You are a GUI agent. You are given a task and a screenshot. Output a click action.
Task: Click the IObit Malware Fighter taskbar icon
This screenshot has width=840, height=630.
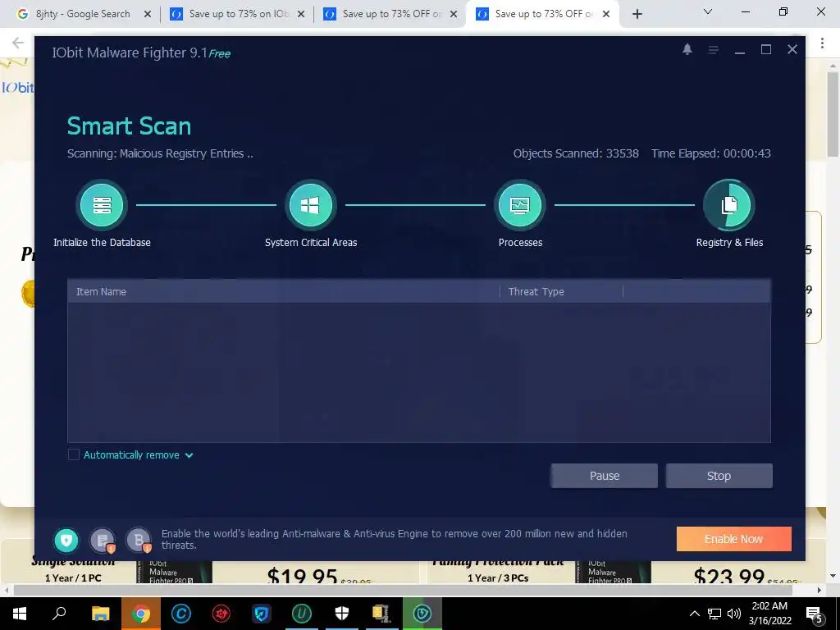point(422,614)
